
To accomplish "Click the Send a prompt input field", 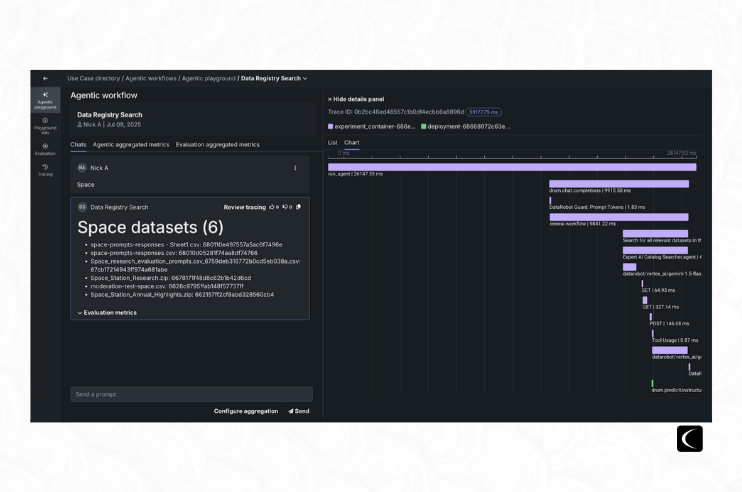I will [190, 395].
